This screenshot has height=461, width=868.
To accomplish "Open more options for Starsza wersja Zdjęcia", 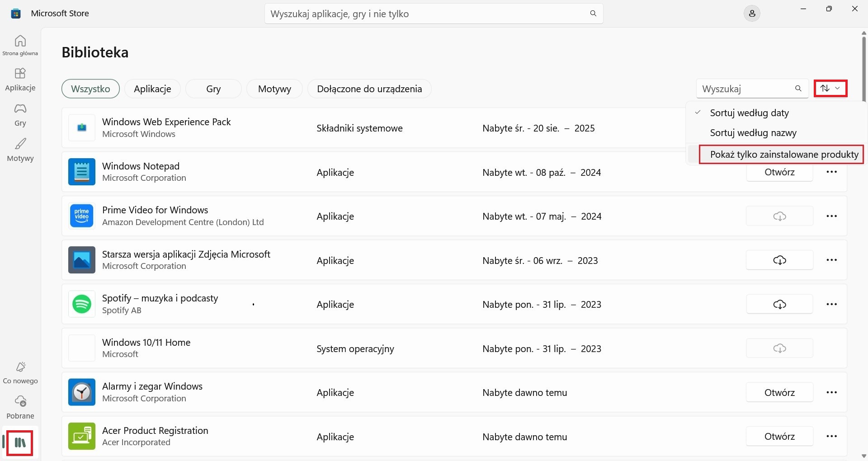I will coord(832,260).
